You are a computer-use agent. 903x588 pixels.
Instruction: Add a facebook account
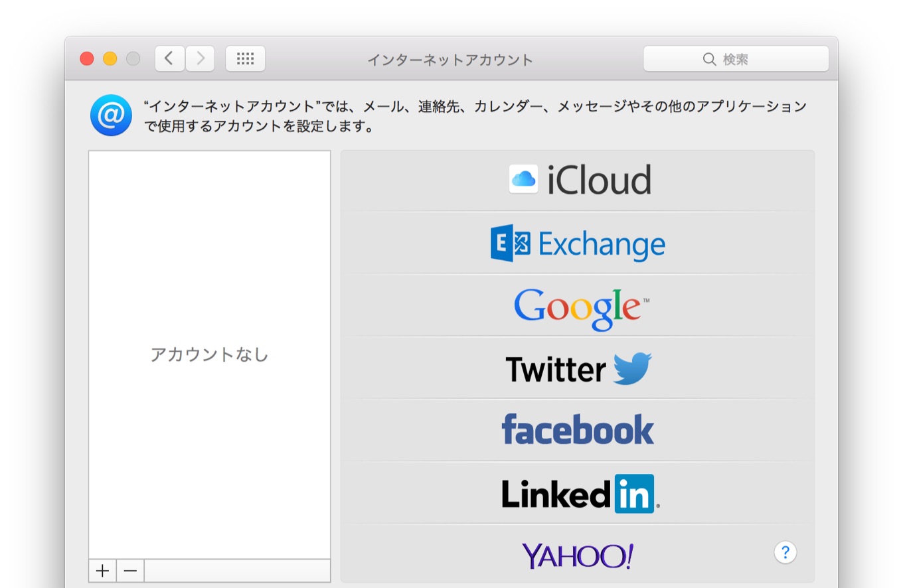[578, 430]
